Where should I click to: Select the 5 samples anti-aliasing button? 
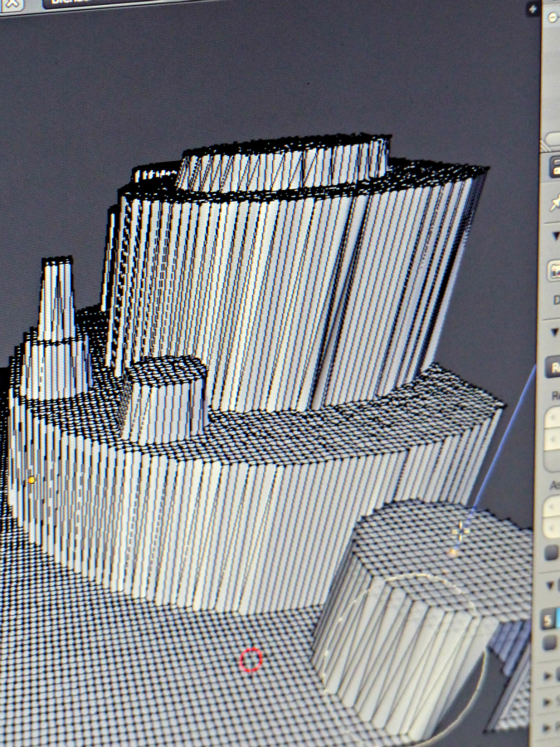pos(549,618)
